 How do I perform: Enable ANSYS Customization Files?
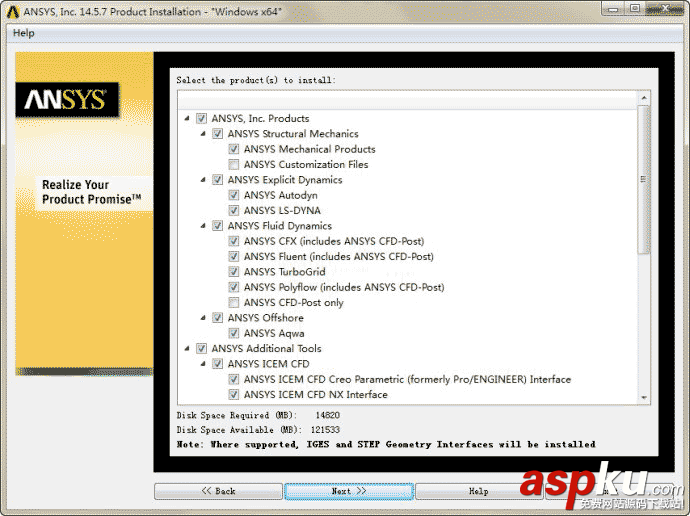[234, 165]
